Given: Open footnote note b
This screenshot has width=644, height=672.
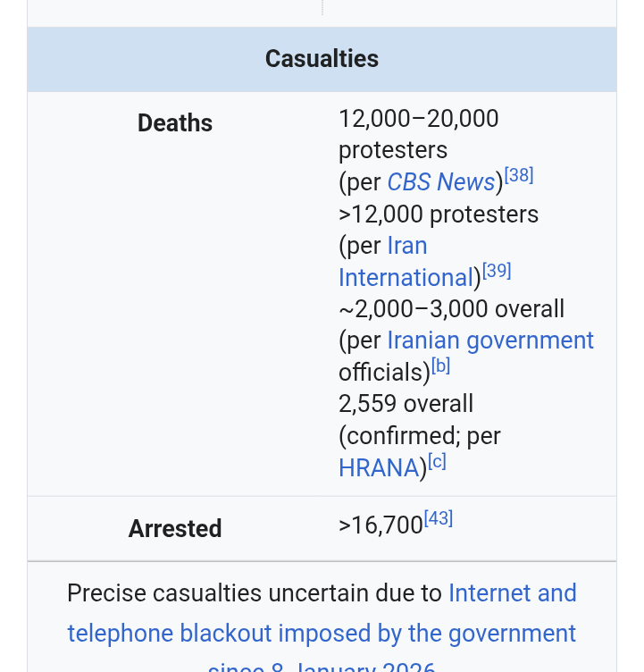Looking at the screenshot, I should tap(440, 365).
